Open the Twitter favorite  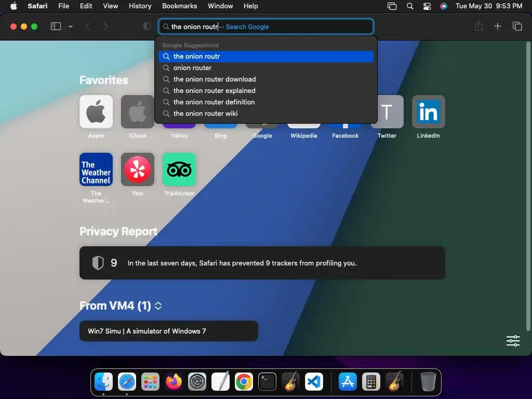(x=387, y=112)
